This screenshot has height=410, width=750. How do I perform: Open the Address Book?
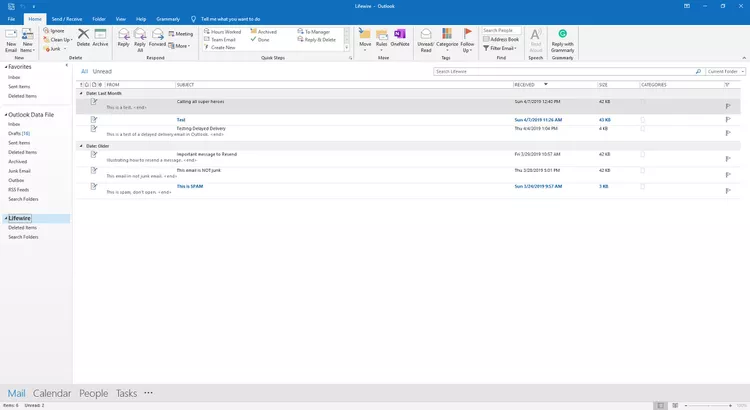pyautogui.click(x=501, y=39)
